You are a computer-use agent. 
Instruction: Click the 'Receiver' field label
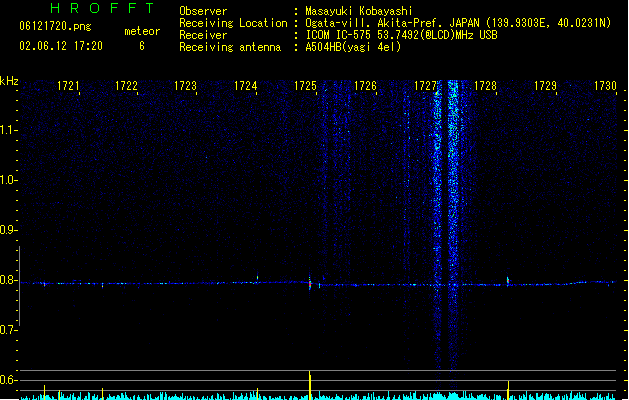coord(203,35)
